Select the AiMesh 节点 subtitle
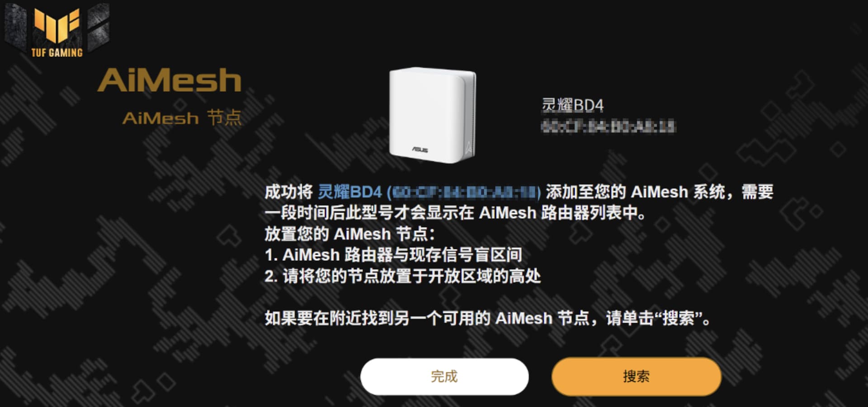 tap(182, 118)
